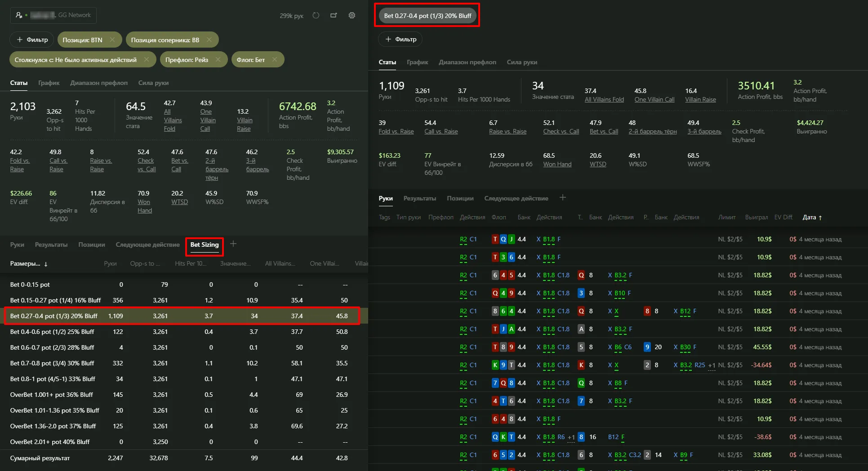Remove the Префлоп: Рейз filter chip
Screen dimensions: 868x471
tap(218, 59)
